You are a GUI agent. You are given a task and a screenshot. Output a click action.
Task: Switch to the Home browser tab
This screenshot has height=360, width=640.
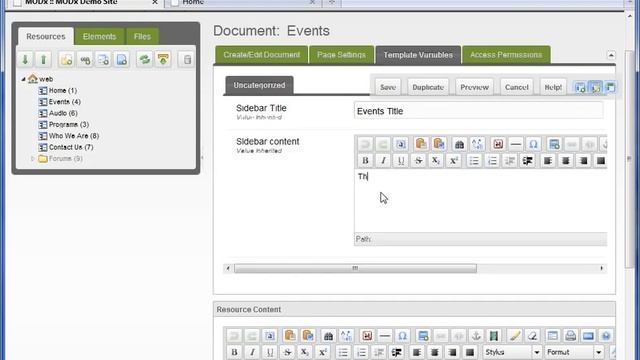pos(243,2)
